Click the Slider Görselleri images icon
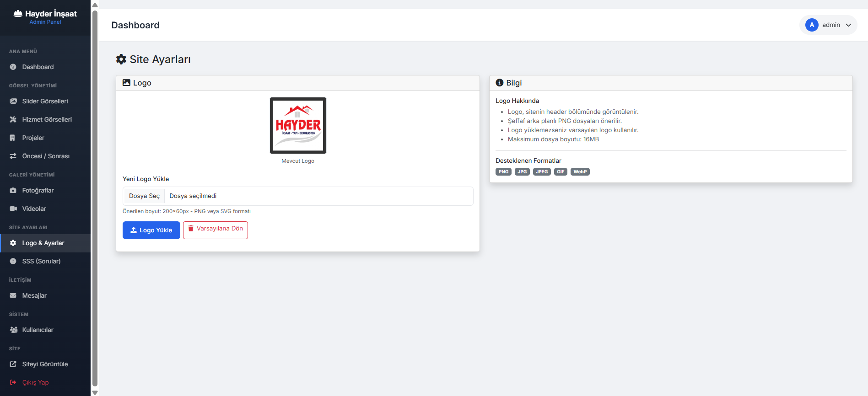 pyautogui.click(x=13, y=101)
